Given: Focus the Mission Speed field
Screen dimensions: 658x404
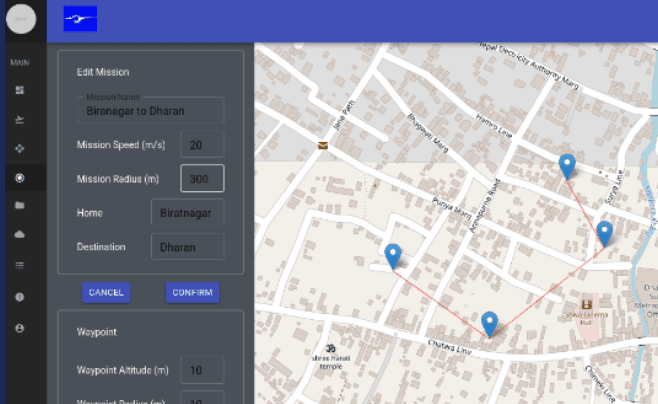Looking at the screenshot, I should click(x=202, y=145).
